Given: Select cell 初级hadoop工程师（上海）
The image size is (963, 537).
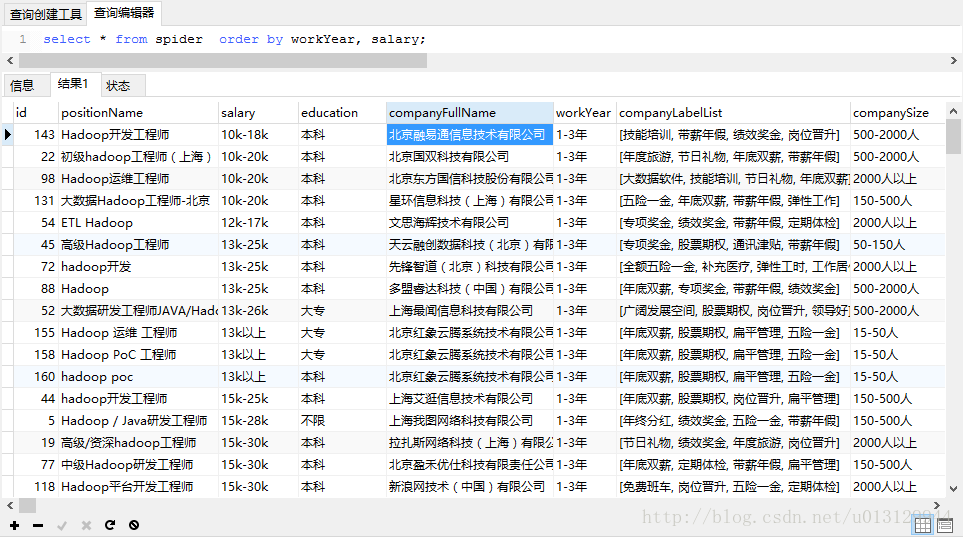Looking at the screenshot, I should (138, 157).
